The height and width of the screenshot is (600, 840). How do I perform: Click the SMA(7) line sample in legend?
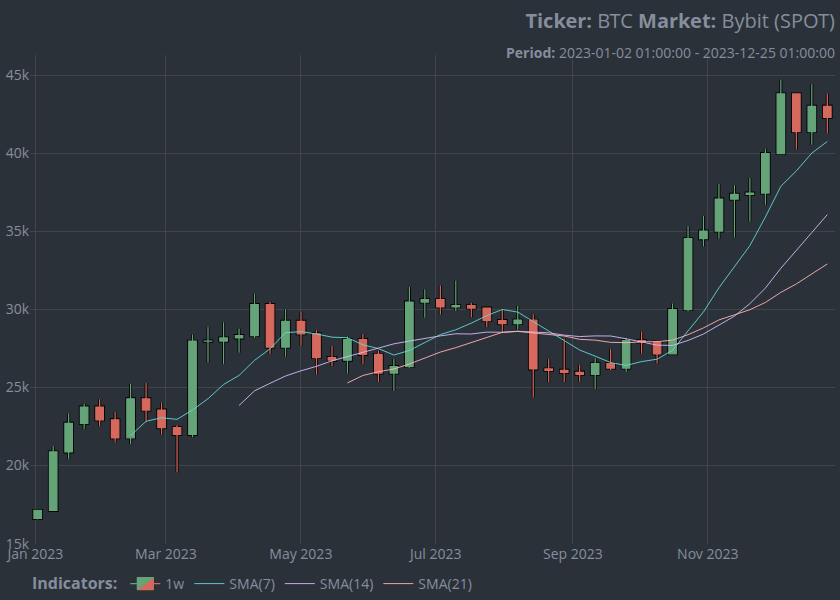point(211,583)
